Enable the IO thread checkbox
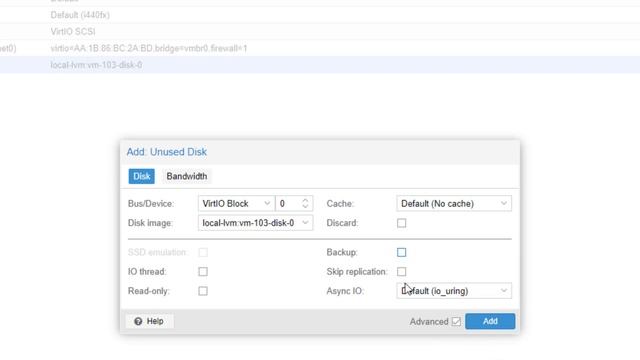The image size is (640, 360). (x=203, y=271)
